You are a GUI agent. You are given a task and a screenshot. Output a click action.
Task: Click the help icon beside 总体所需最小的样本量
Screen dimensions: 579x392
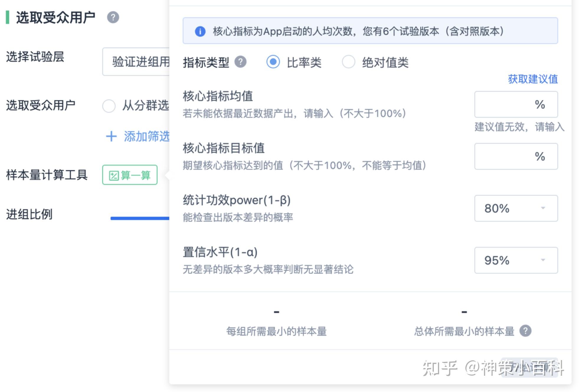(526, 331)
